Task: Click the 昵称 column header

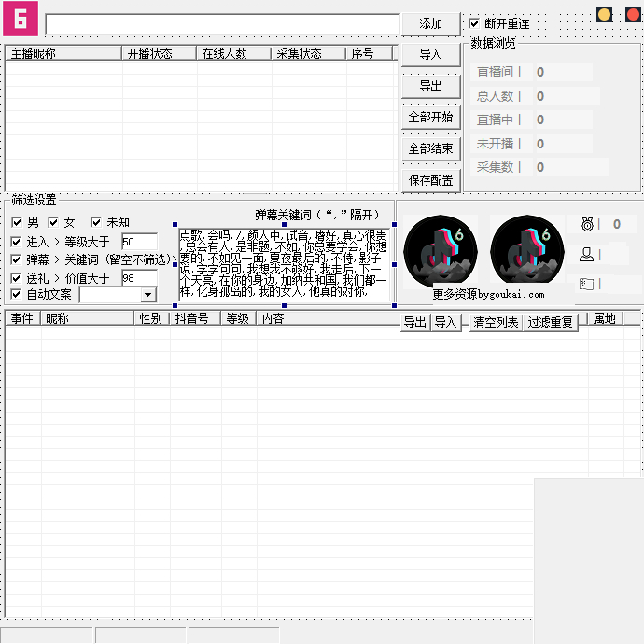Action: [88, 318]
